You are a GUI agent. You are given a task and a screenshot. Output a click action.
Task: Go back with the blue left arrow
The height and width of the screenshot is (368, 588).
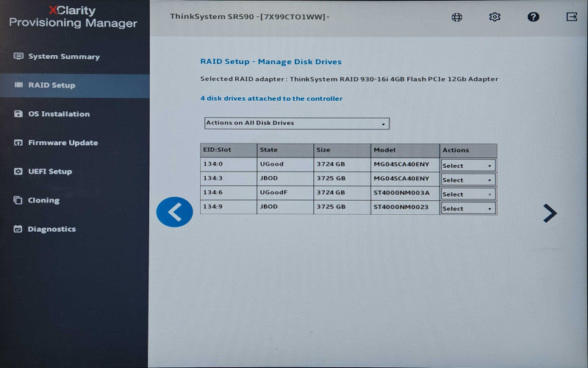click(x=175, y=212)
